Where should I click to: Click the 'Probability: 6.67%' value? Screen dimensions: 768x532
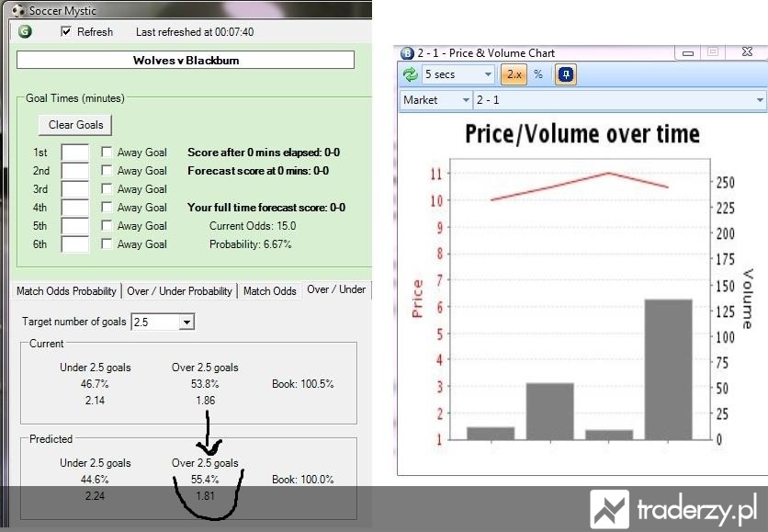[x=250, y=244]
